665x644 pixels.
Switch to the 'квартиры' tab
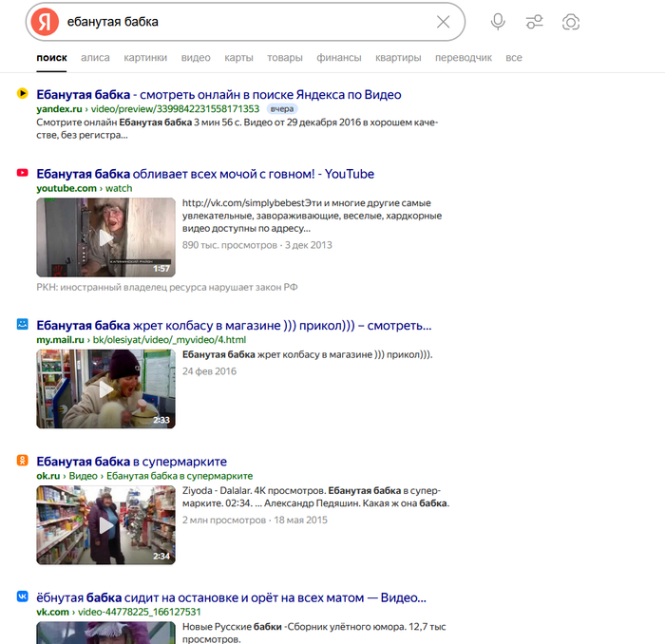(398, 58)
